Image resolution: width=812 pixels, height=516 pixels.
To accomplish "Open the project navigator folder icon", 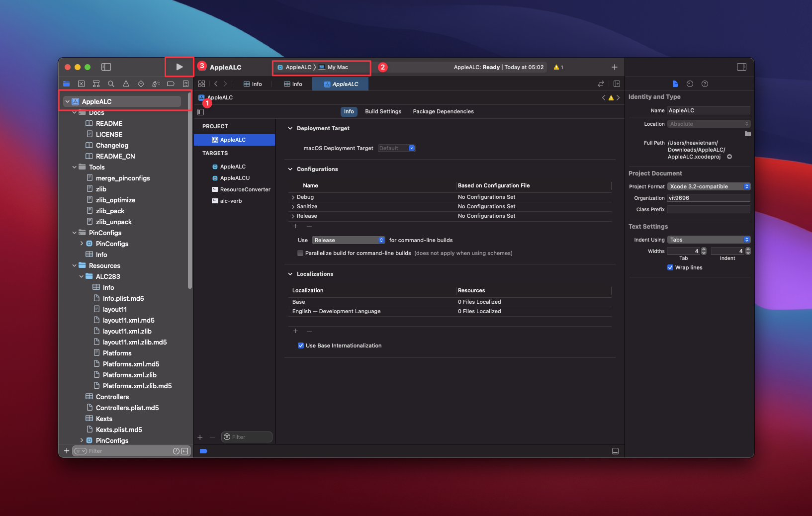I will tap(66, 84).
